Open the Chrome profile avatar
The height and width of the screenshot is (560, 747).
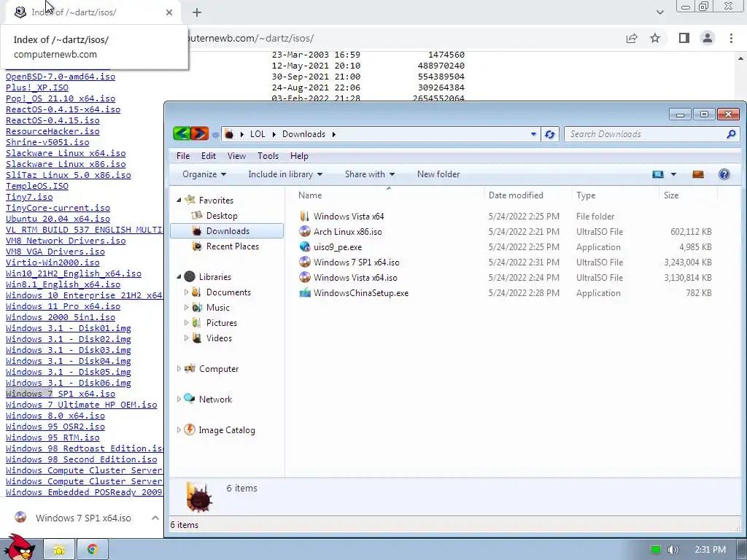tap(708, 38)
